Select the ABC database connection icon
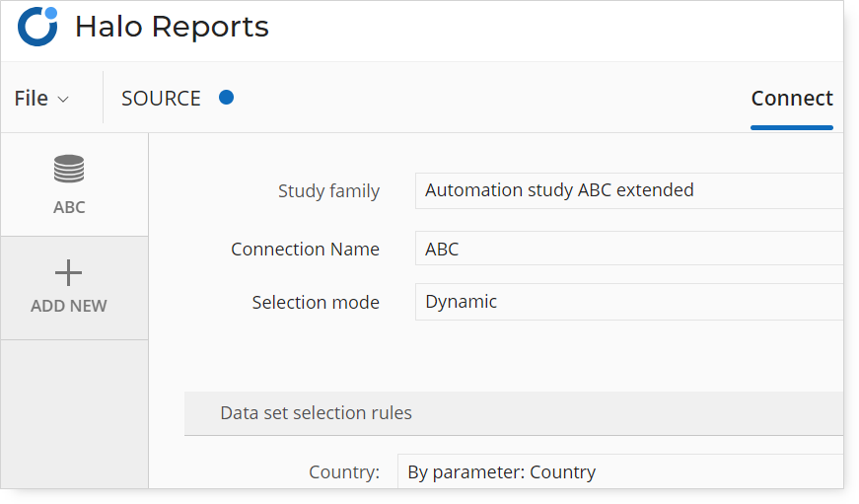The height and width of the screenshot is (504, 859). 69,169
